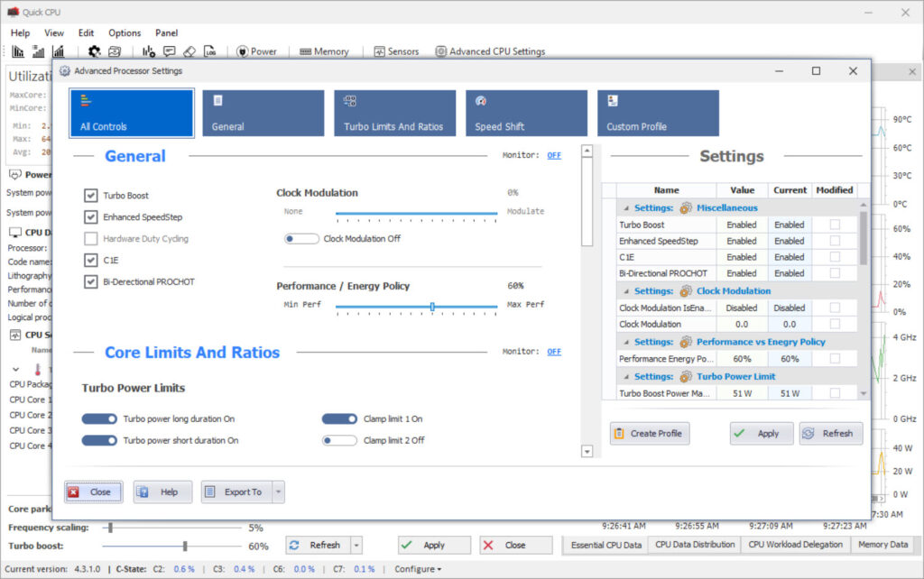Click the Create Profile button
The height and width of the screenshot is (579, 924).
[650, 434]
